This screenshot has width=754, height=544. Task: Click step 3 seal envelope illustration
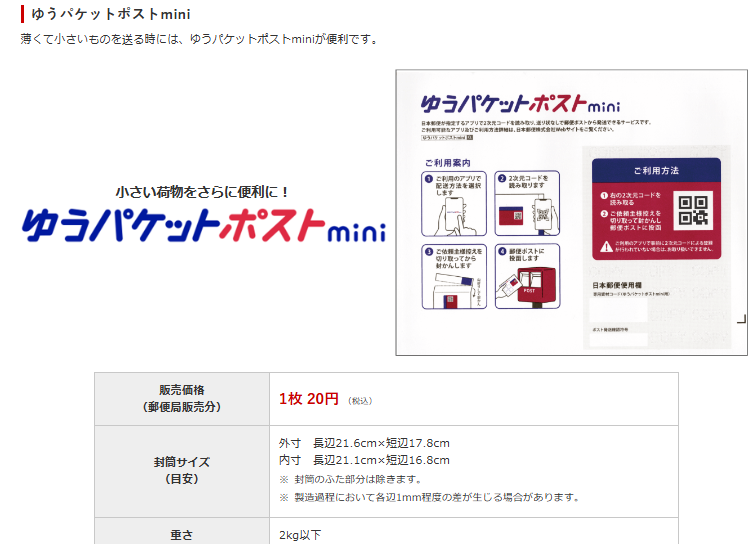[x=454, y=277]
